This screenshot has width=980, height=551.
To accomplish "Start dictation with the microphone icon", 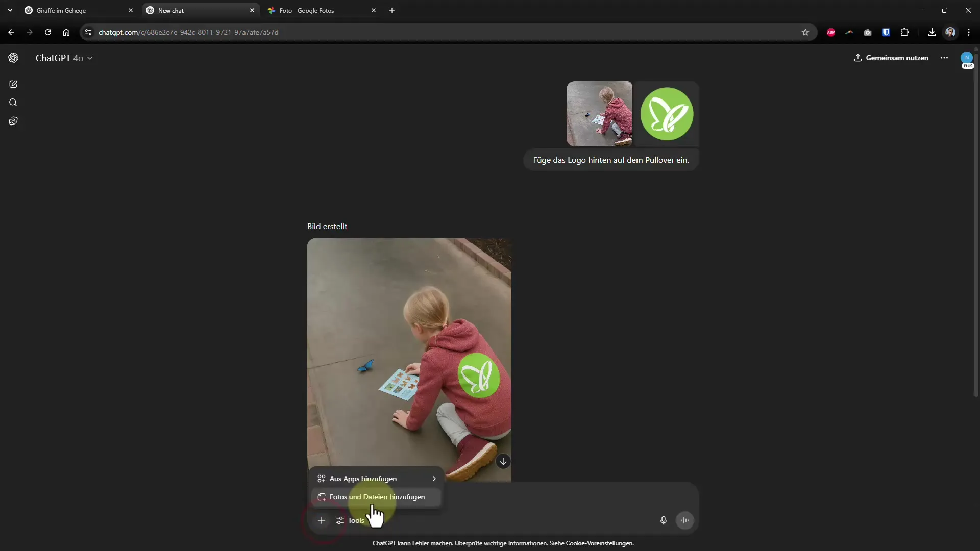I will coord(663,520).
